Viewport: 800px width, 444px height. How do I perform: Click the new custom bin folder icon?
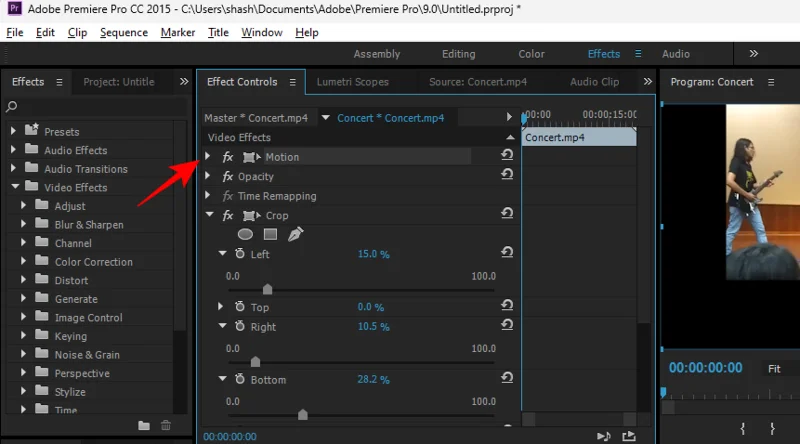[x=144, y=425]
